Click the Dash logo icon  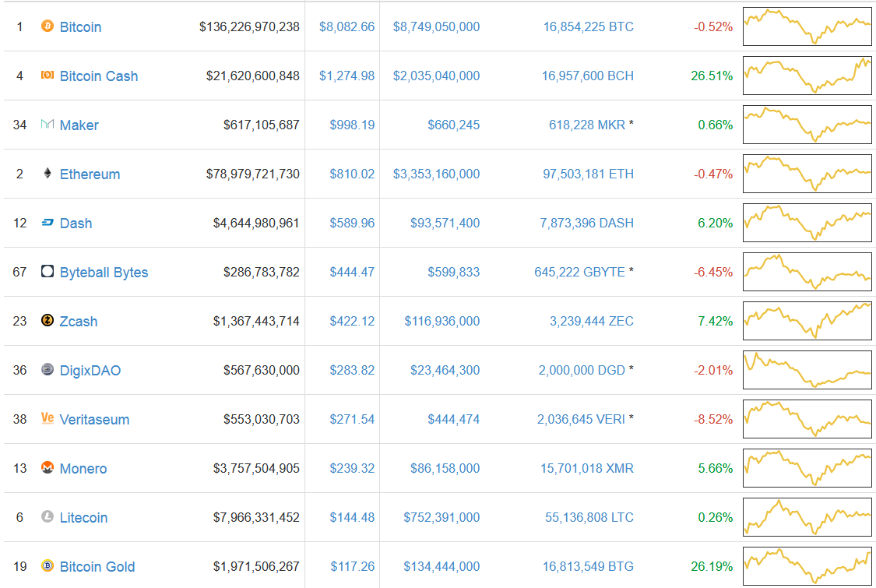click(47, 223)
